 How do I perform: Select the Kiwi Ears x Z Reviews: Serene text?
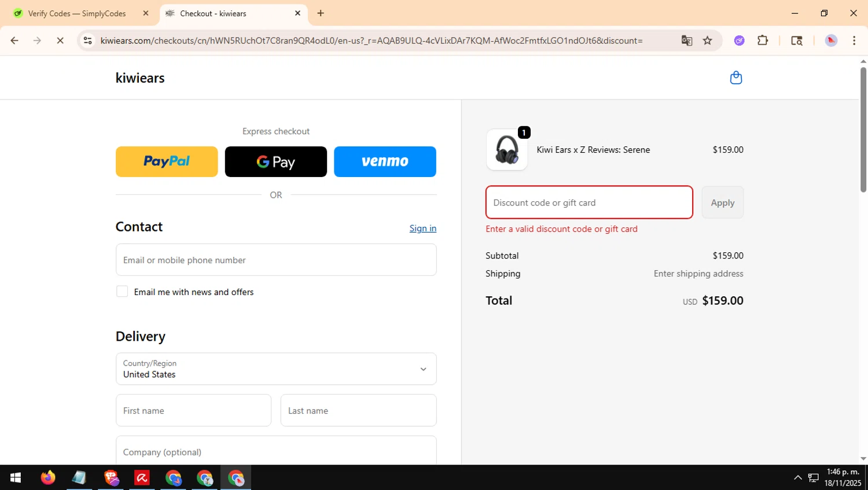pyautogui.click(x=593, y=150)
